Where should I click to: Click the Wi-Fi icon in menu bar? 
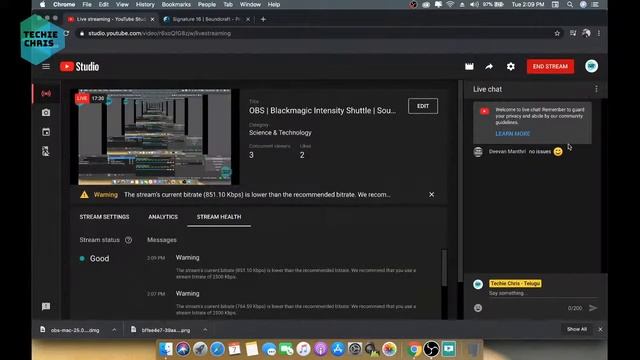[450, 4]
